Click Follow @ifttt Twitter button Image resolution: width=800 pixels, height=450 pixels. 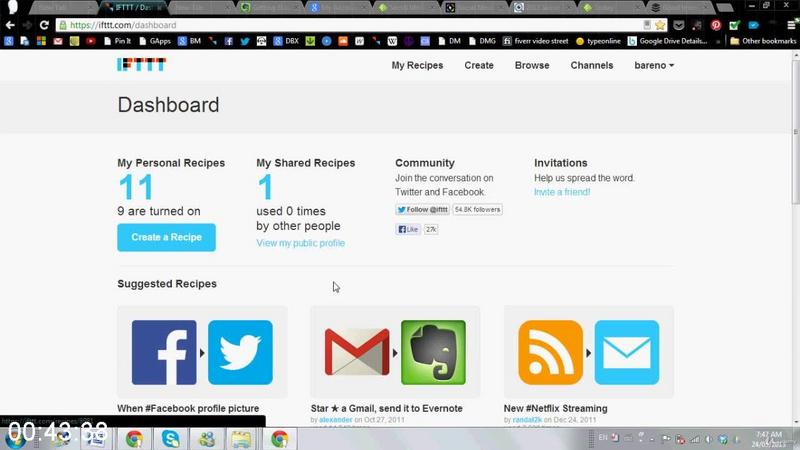[422, 210]
